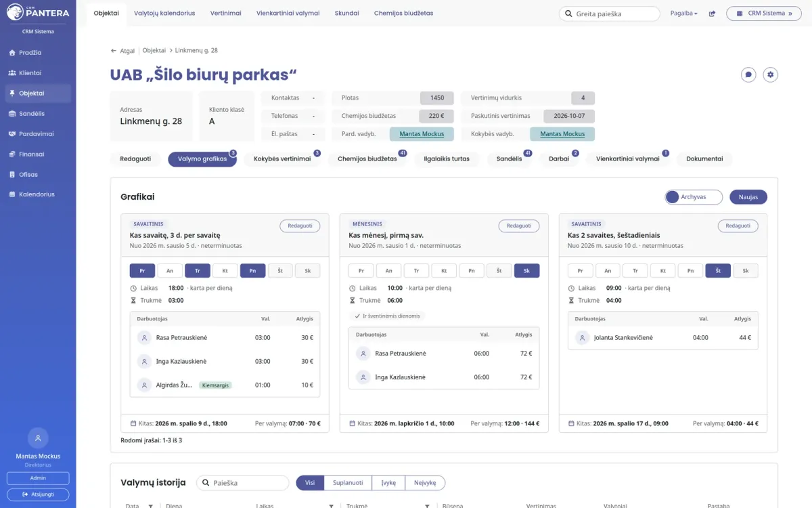Viewport: 812px width, 508px height.
Task: Create a new schedule with Naujas
Action: pos(748,197)
